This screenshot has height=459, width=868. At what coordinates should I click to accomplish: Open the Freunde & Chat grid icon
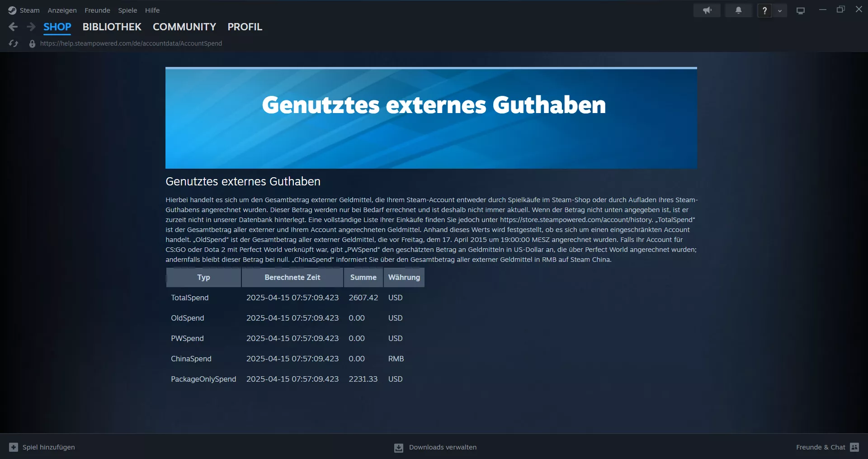[854, 447]
